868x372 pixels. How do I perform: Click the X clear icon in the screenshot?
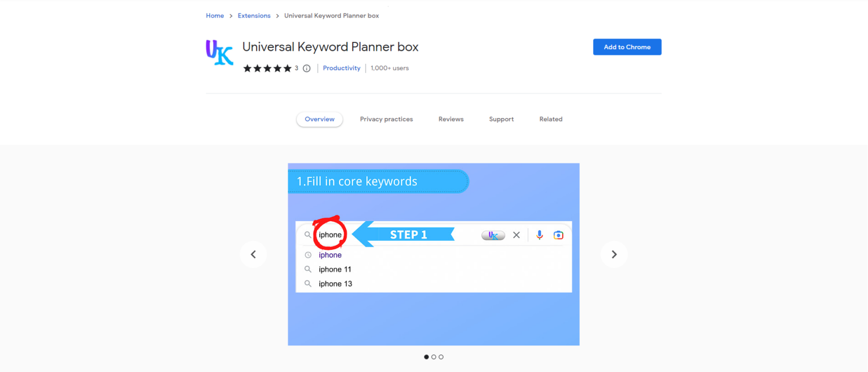point(516,235)
